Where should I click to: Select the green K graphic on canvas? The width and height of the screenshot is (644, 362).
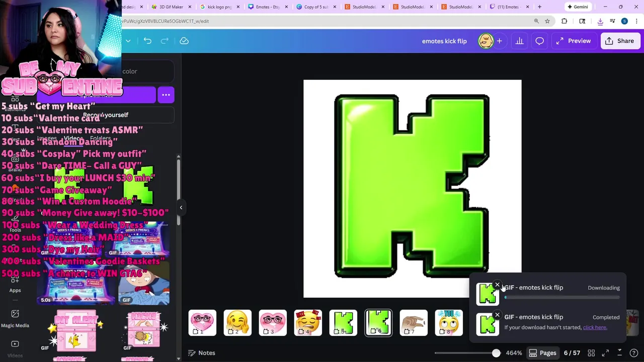412,186
